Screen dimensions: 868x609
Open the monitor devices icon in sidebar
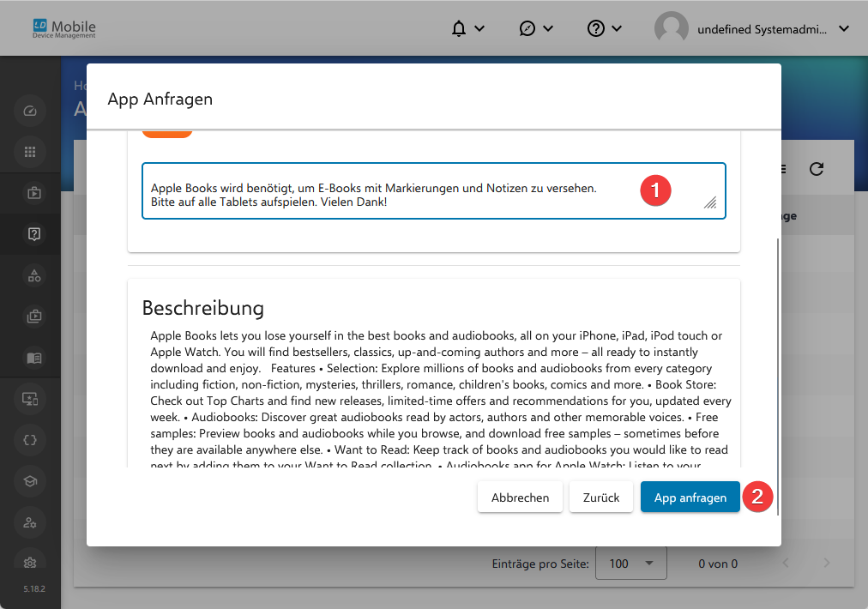[x=30, y=399]
